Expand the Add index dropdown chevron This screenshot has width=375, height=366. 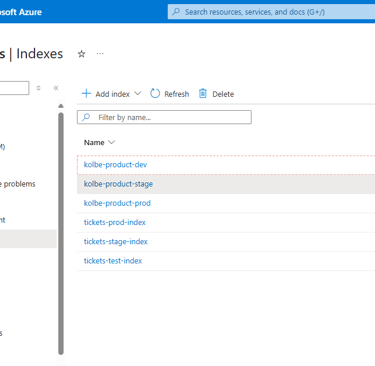coord(138,94)
